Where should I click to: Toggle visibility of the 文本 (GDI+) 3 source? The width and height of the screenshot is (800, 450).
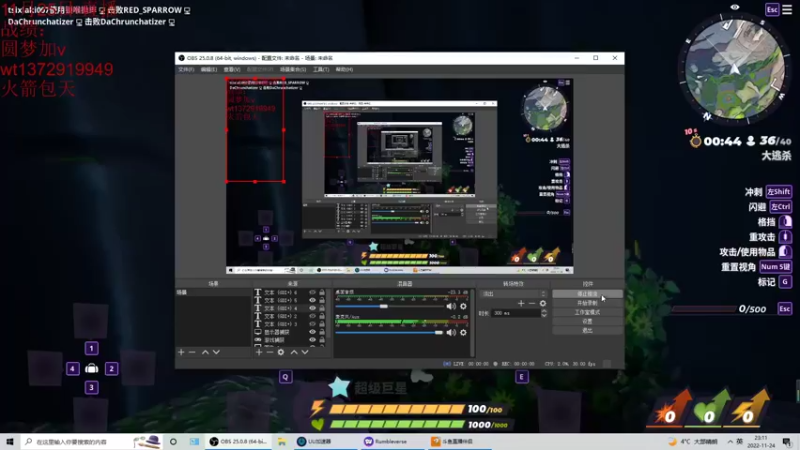312,324
